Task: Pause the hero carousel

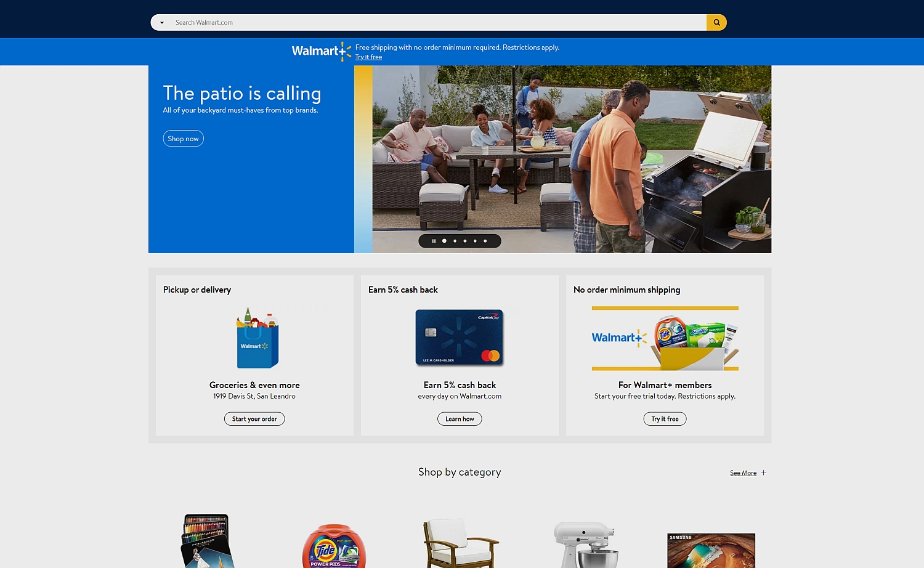Action: 434,241
